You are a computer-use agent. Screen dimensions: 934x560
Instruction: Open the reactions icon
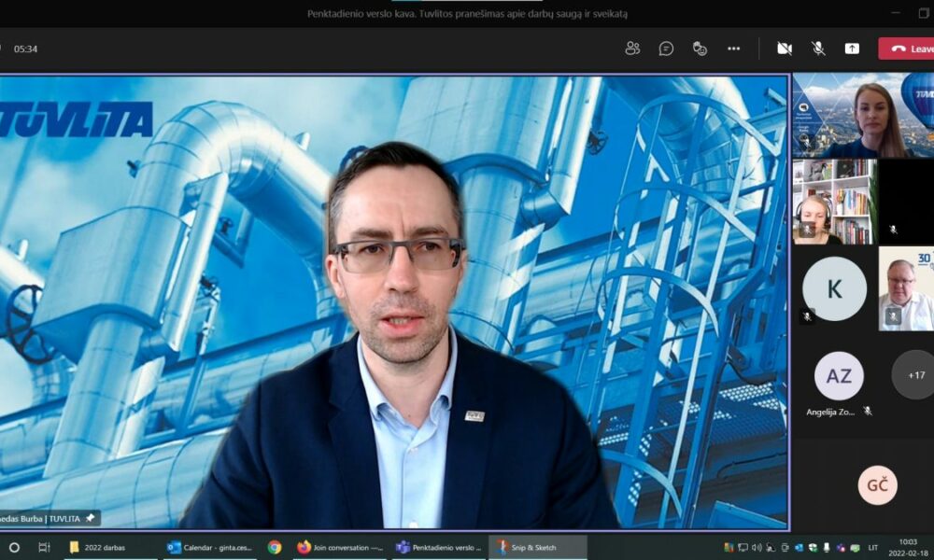coord(700,49)
